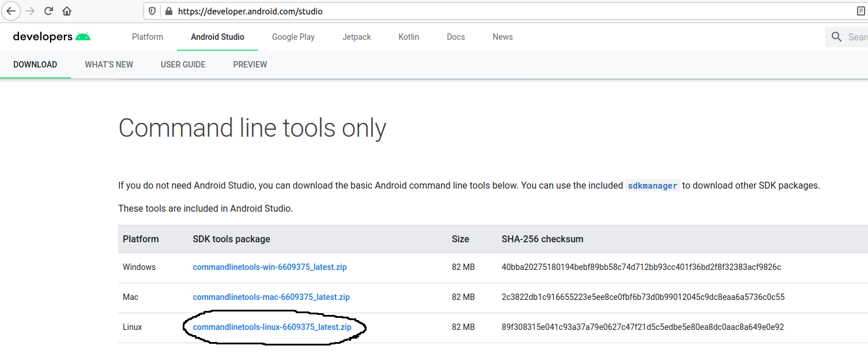Click the Command line tools only heading
This screenshot has height=353, width=868.
click(x=252, y=128)
